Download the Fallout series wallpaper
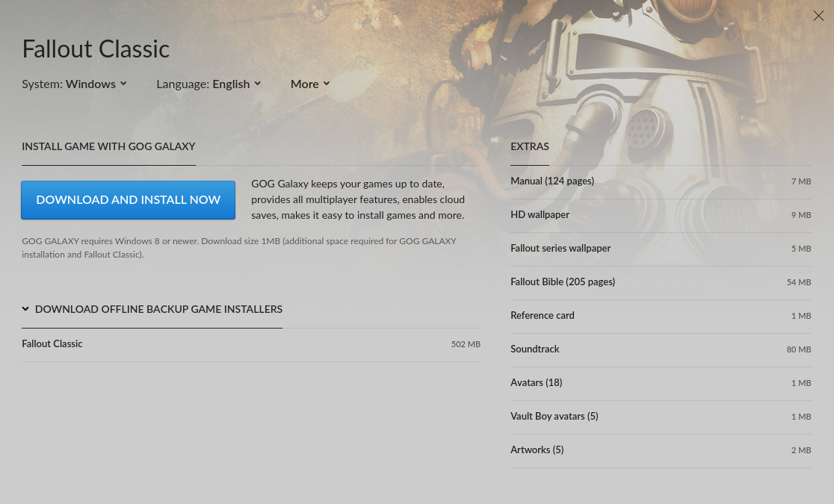Screen dimensions: 834x504 pos(661,249)
